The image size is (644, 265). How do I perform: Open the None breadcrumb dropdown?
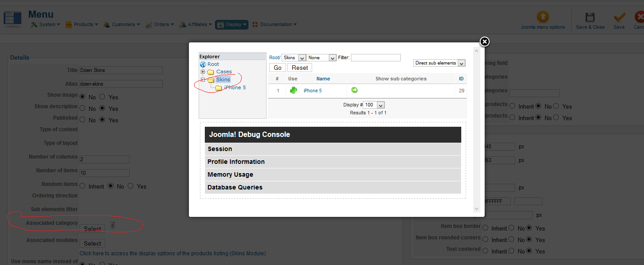(x=322, y=58)
